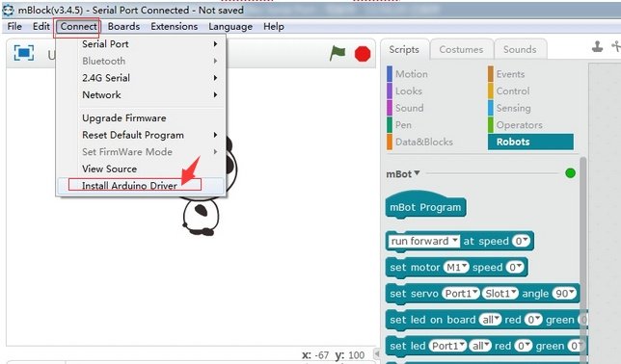Click the green mBot connection status dot
Screen dimensions: 621x364
click(x=570, y=173)
